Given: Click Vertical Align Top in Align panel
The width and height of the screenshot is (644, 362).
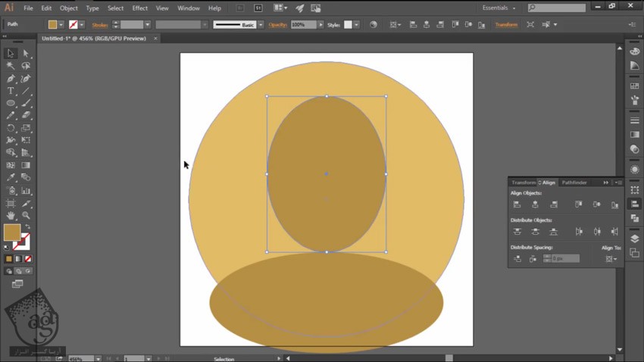Looking at the screenshot, I should pos(578,204).
